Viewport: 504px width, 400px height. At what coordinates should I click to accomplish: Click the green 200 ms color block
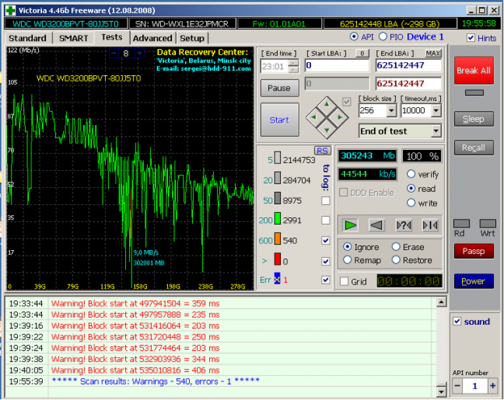pos(278,219)
